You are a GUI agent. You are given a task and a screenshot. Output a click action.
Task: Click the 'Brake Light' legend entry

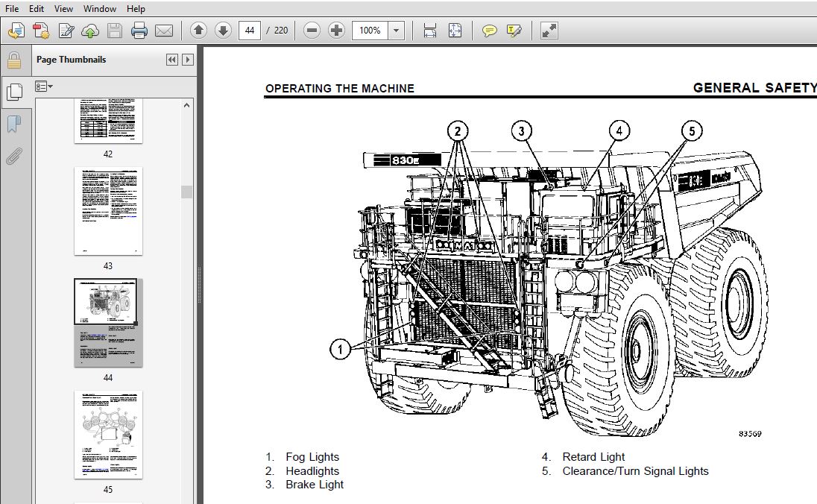pos(314,485)
